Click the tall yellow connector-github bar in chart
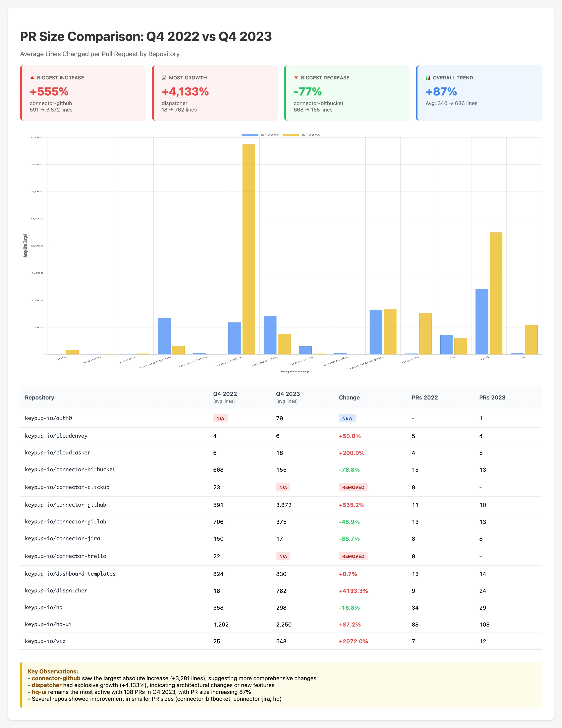Screen dimensions: 562x728 [x=249, y=249]
